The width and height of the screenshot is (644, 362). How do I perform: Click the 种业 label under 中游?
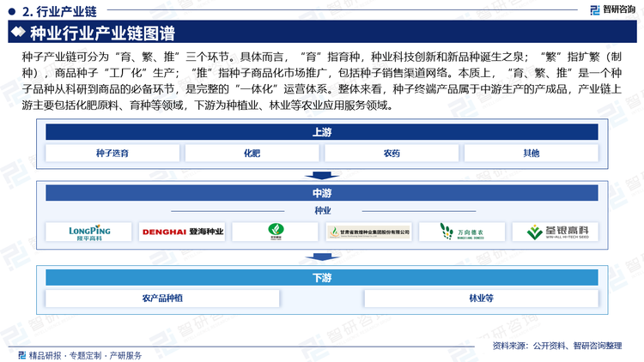pos(322,210)
